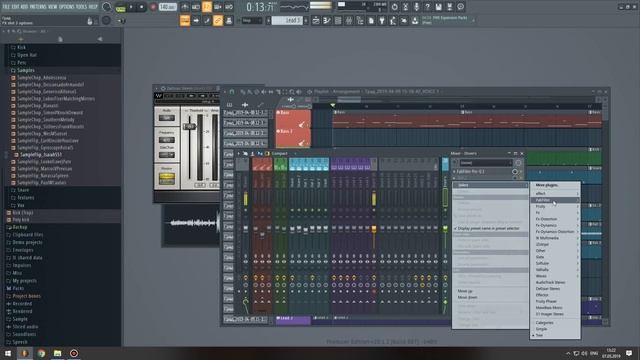Click the question mark help icon
The height and width of the screenshot is (360, 640).
click(x=427, y=7)
